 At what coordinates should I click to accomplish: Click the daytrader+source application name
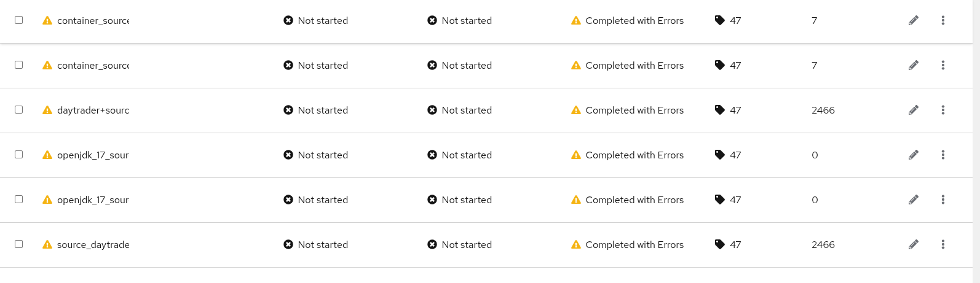[x=93, y=110]
